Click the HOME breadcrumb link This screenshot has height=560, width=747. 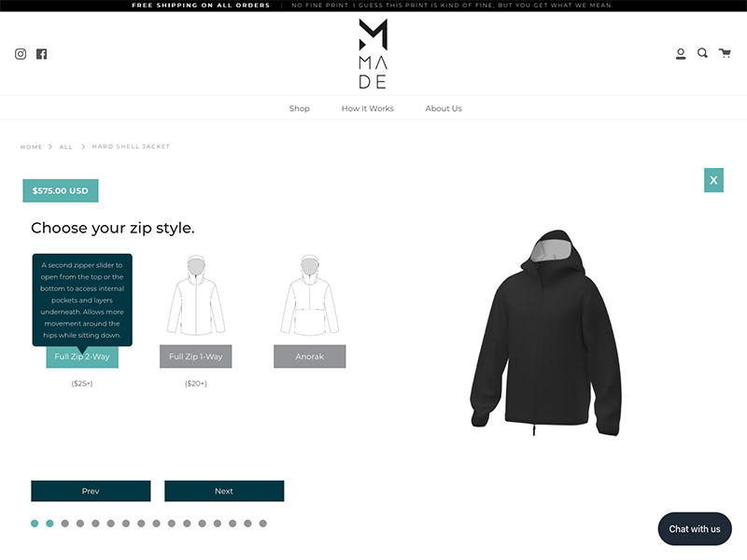(x=32, y=147)
